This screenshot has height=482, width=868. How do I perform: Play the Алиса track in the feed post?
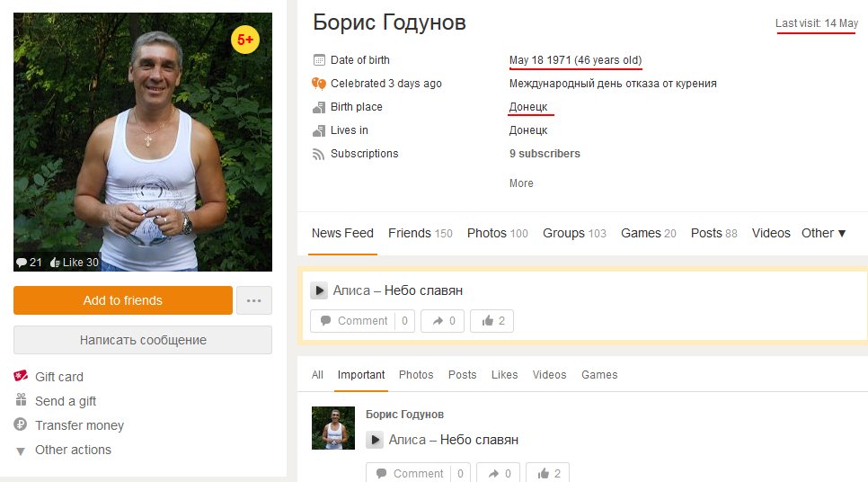pos(375,440)
